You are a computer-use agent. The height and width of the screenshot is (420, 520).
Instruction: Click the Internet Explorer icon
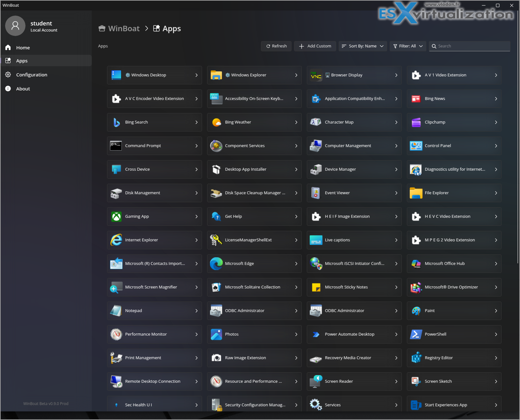pyautogui.click(x=116, y=240)
